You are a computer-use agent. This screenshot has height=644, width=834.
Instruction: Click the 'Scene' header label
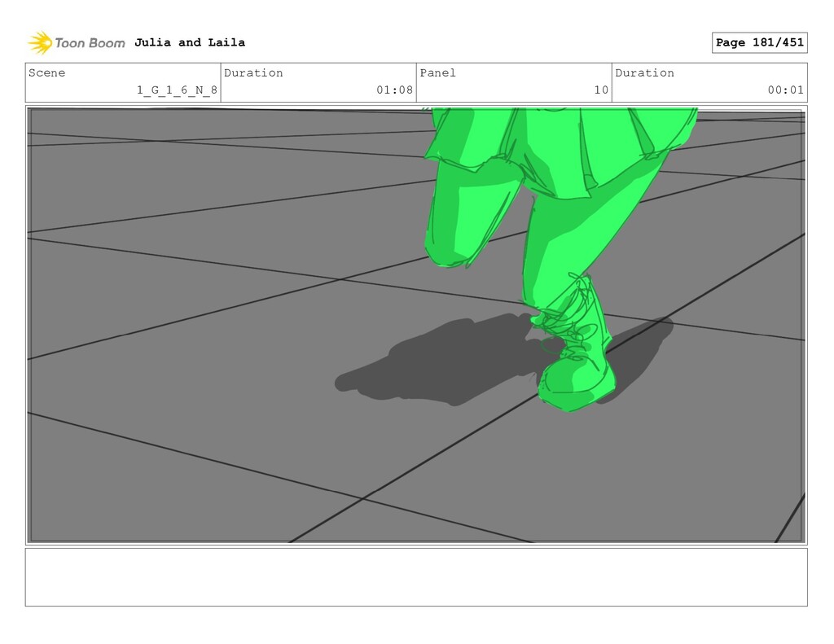[x=46, y=72]
